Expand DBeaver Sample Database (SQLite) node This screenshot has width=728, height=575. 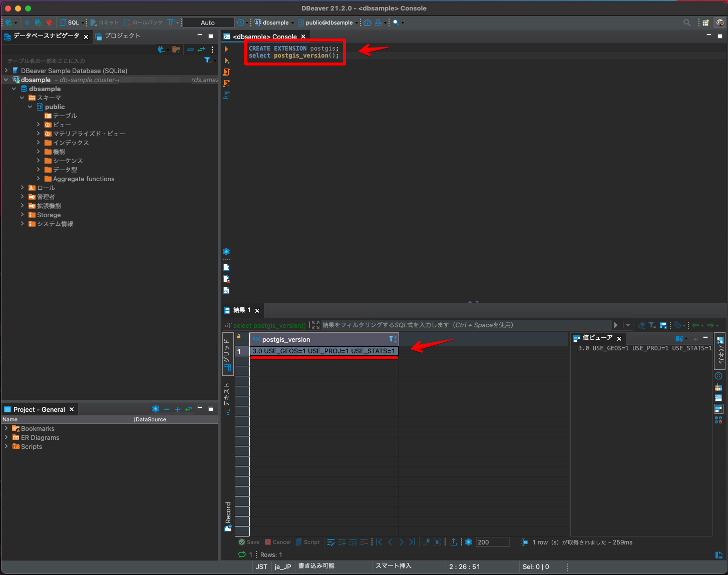(x=6, y=71)
